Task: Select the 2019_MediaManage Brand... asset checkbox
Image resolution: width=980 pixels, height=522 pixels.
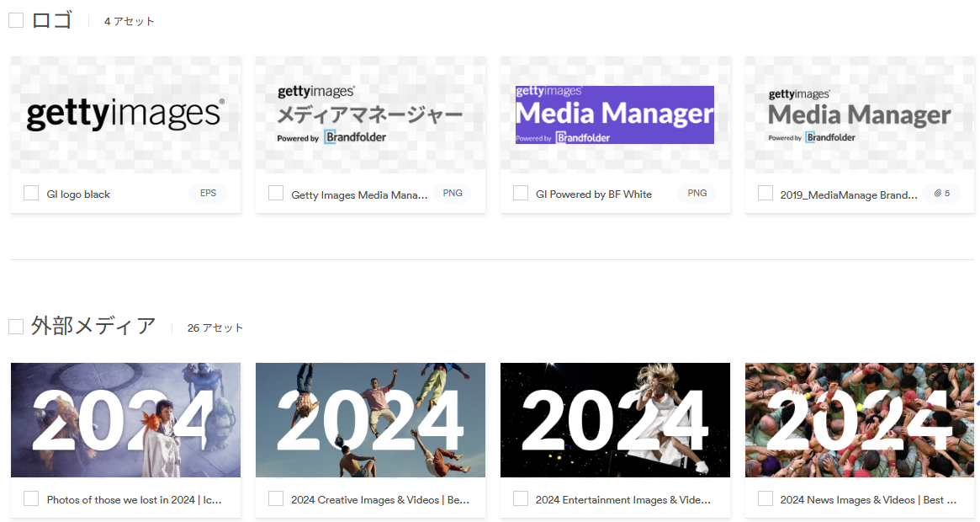Action: tap(765, 193)
